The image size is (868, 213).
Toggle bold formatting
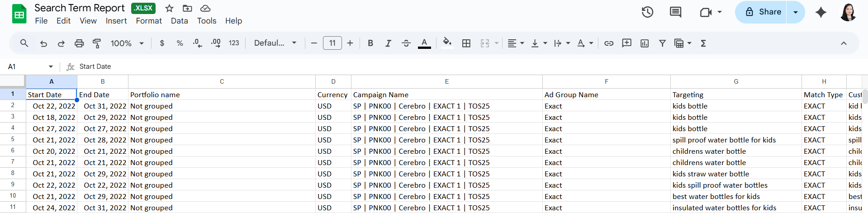[x=370, y=43]
